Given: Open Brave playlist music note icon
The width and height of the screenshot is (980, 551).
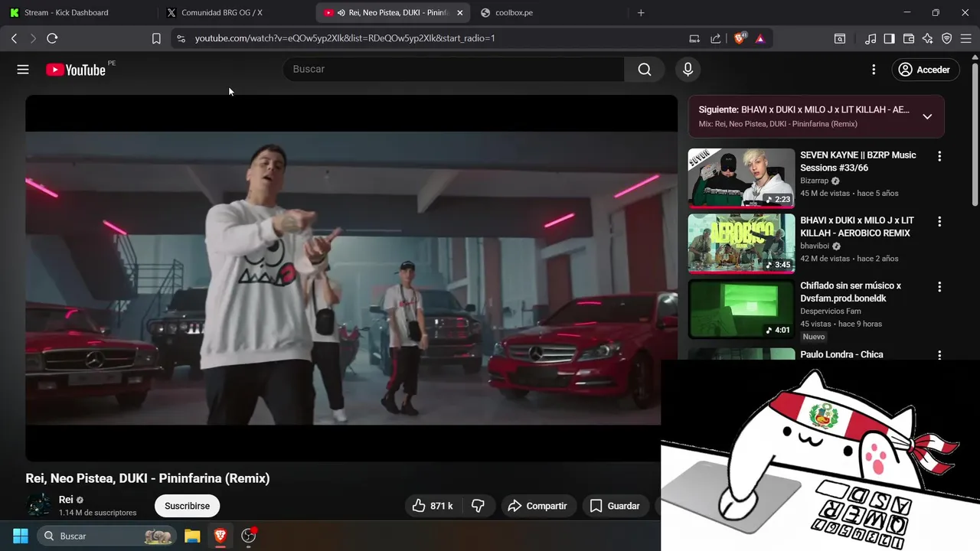Looking at the screenshot, I should [871, 38].
